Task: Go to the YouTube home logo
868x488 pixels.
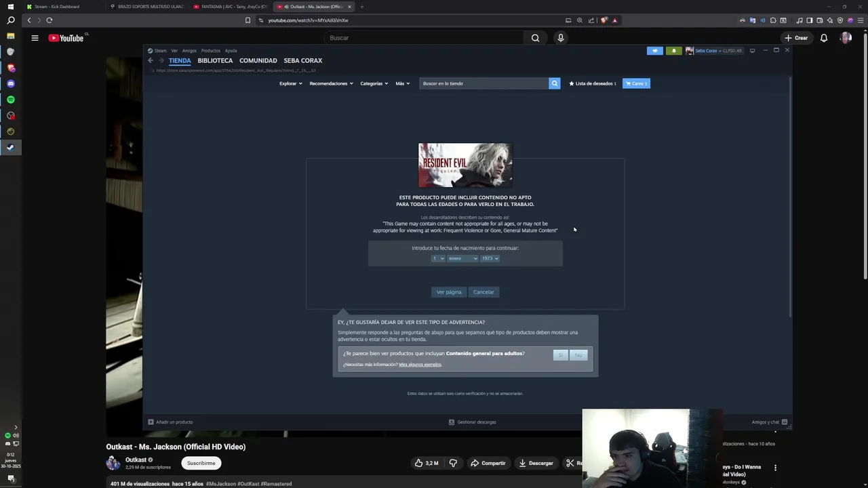Action: click(66, 38)
